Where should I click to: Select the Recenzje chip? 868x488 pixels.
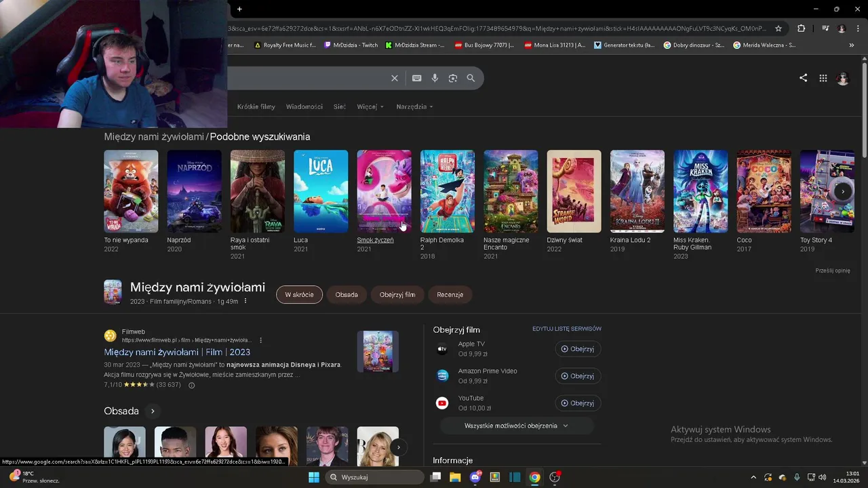click(450, 295)
